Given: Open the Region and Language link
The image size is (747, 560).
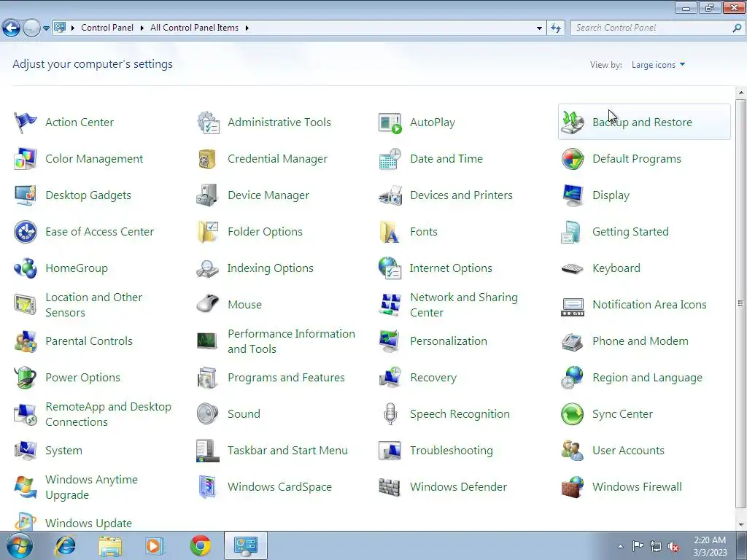Looking at the screenshot, I should point(648,378).
